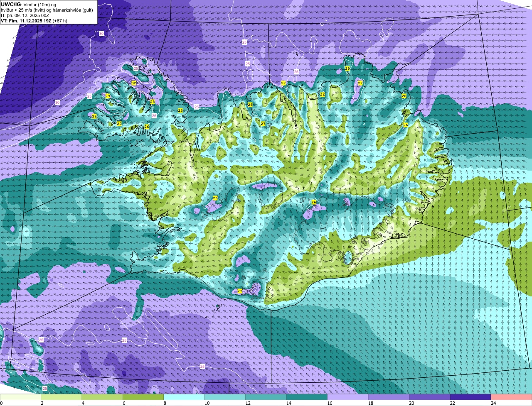Select the 18–20 m/s medium purple legend swatch
The width and height of the screenshot is (532, 406).
coord(389,397)
